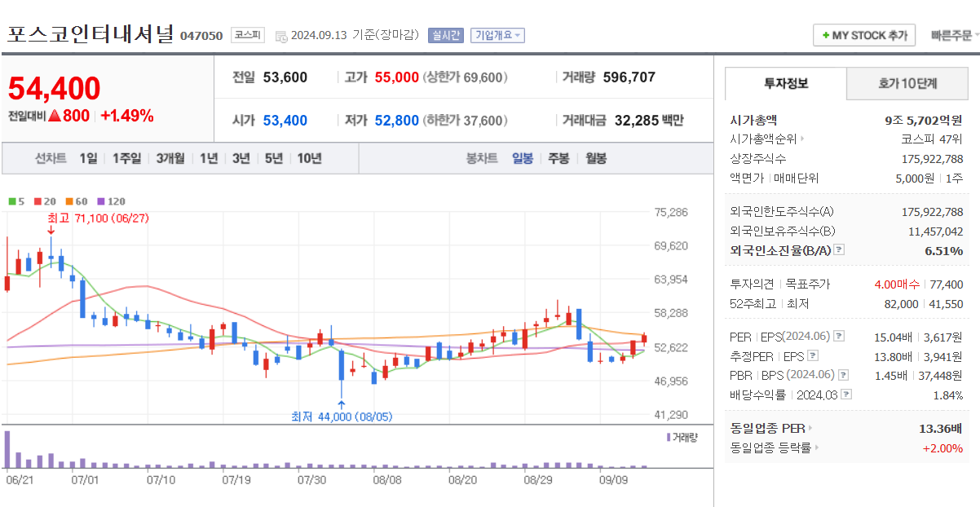Click the 포스코인터내셔널 stock name title
The image size is (980, 507).
coord(90,34)
